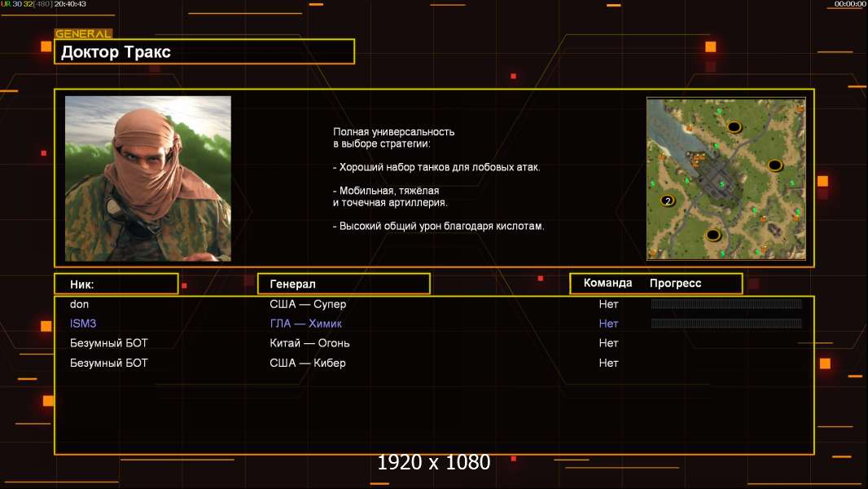
Task: Click the loading progress bar for ISM3
Action: click(x=726, y=323)
